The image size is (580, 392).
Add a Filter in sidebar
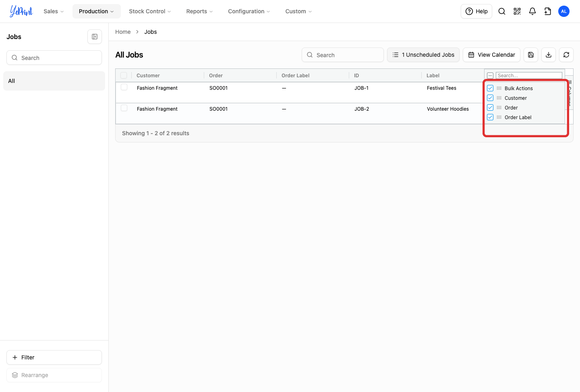tap(54, 357)
